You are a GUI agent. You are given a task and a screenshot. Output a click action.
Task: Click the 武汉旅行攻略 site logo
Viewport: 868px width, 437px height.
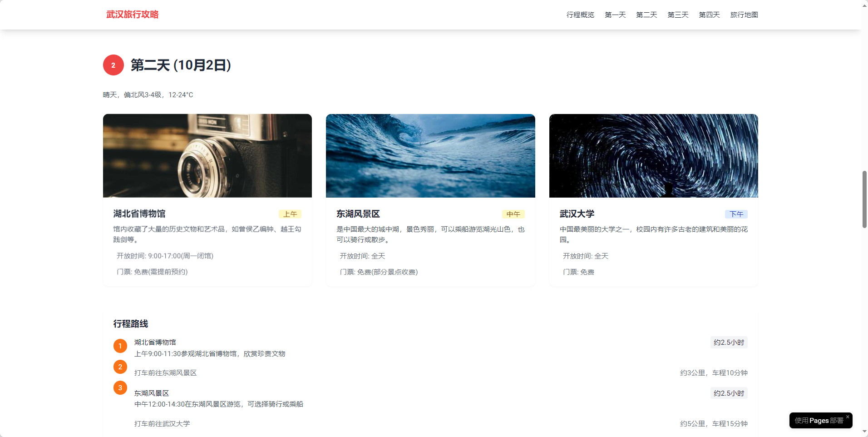pos(133,15)
